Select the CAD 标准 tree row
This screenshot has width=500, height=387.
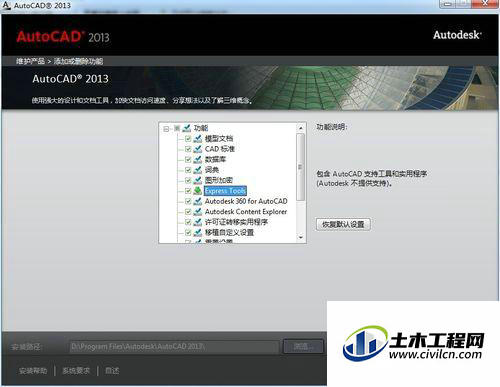(x=220, y=149)
